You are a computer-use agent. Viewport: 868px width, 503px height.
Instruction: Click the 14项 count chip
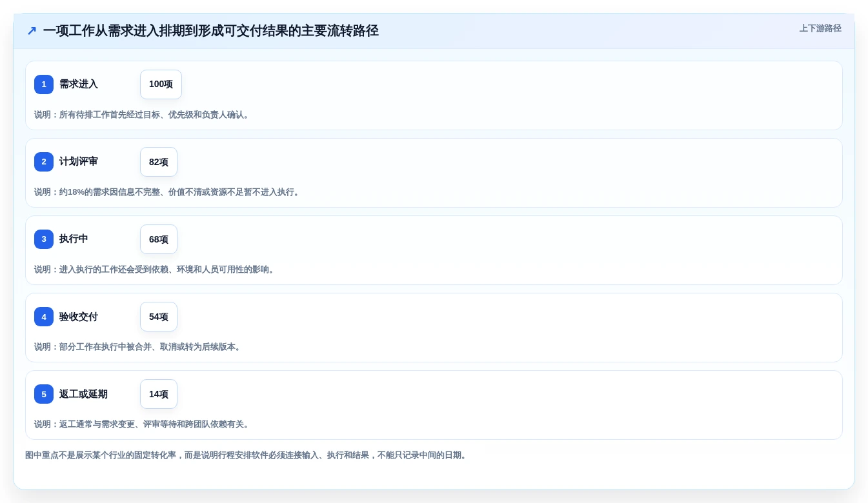(x=159, y=394)
